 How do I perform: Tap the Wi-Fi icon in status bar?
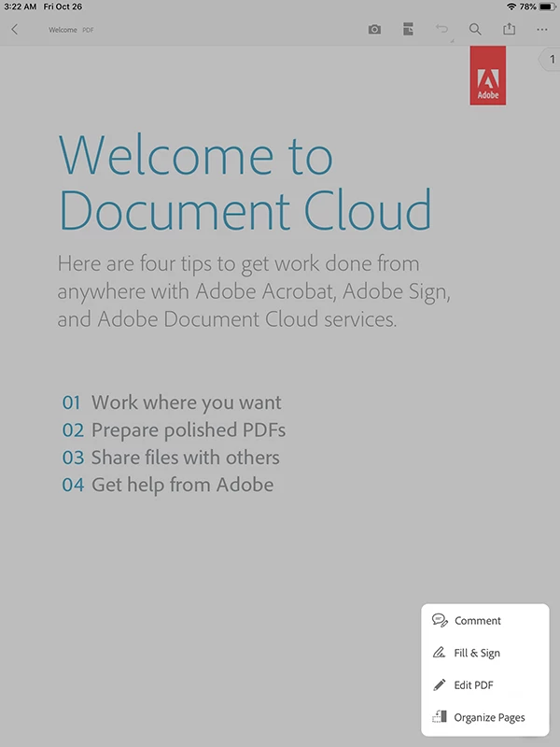[511, 7]
